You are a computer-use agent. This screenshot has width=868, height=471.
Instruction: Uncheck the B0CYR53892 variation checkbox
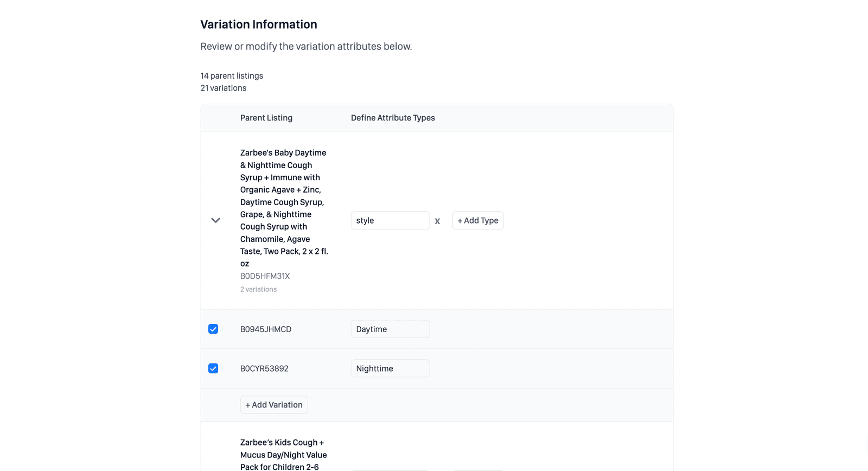pos(213,368)
